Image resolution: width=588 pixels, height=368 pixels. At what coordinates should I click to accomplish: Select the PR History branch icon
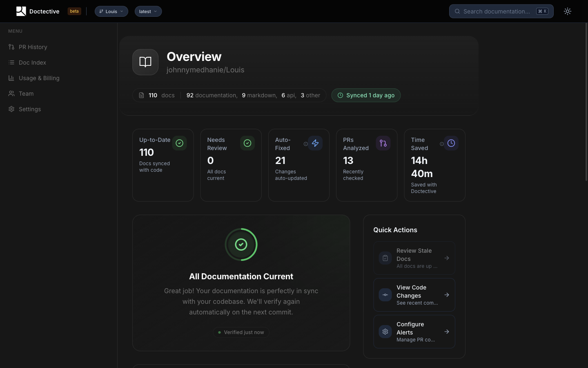click(11, 47)
